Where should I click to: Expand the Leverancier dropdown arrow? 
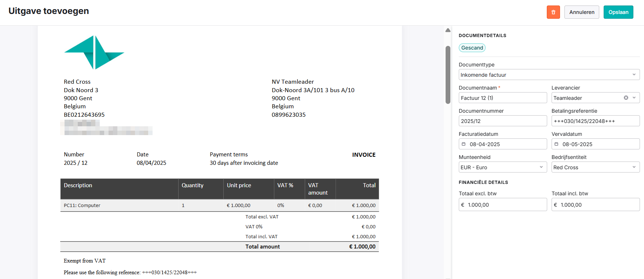click(634, 98)
